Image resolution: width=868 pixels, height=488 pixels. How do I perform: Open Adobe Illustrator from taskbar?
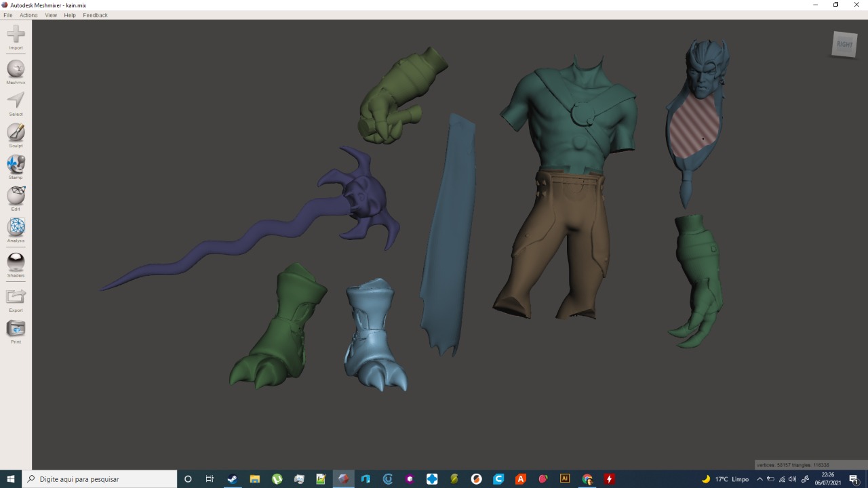click(565, 479)
